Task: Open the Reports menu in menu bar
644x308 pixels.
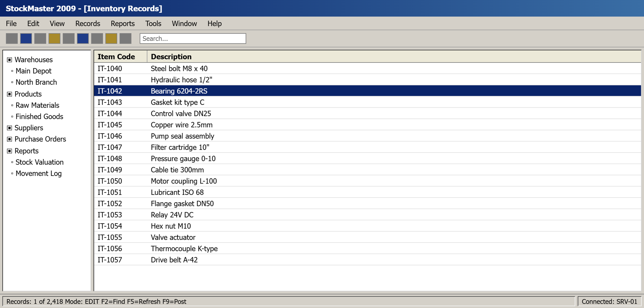Action: 123,23
